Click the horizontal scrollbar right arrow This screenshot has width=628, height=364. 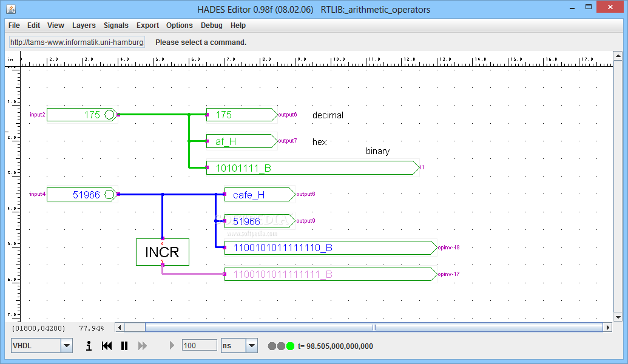[608, 328]
